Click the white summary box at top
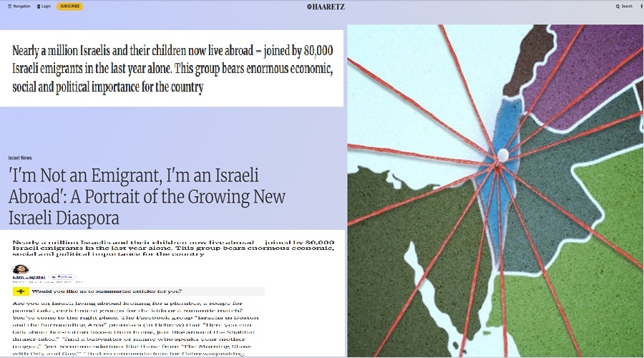 click(x=172, y=69)
